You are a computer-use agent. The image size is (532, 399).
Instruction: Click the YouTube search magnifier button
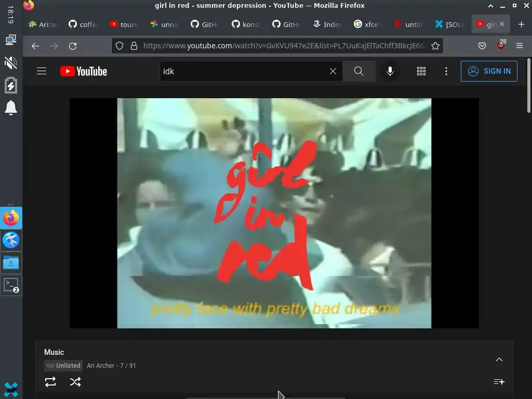click(358, 71)
